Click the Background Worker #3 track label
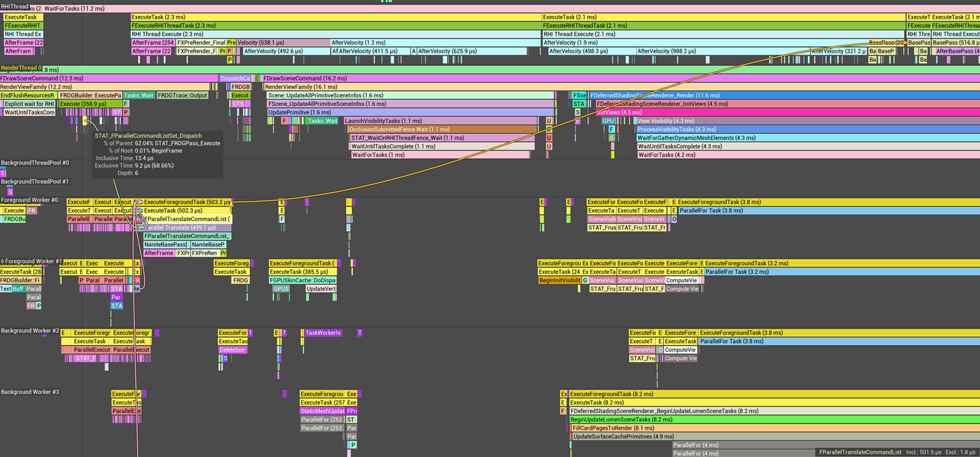Viewport: 980px width, 457px height. 30,392
